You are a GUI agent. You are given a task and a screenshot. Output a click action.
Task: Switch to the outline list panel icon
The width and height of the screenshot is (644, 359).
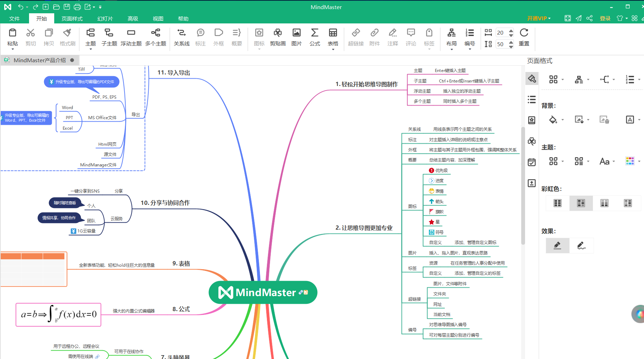(x=531, y=100)
